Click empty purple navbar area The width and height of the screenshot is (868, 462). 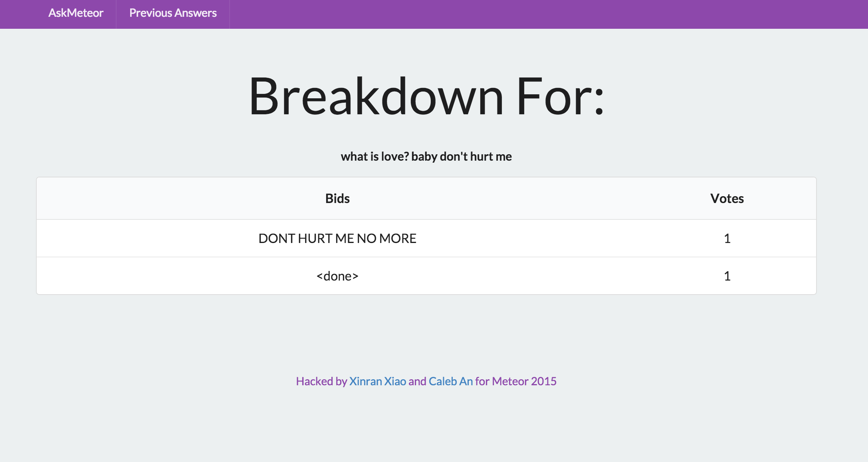coord(519,14)
